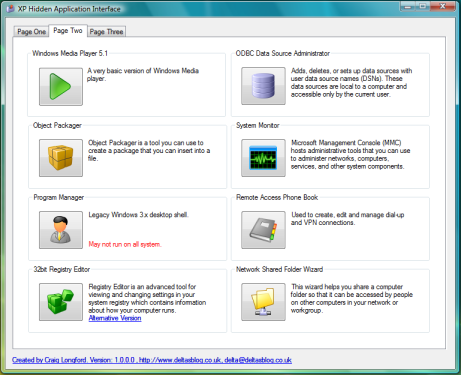
Task: Click the 'XP Hidden Application Interface' window title
Action: (x=69, y=9)
